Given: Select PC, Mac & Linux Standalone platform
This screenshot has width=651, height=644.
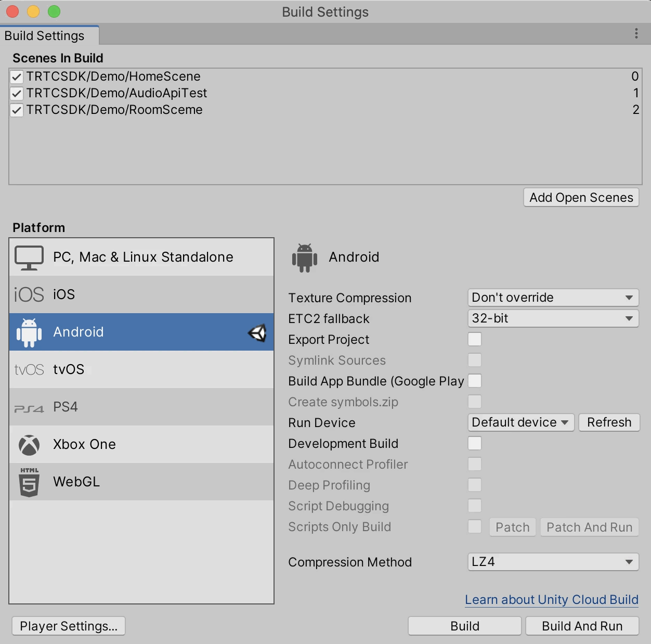Looking at the screenshot, I should [x=141, y=257].
